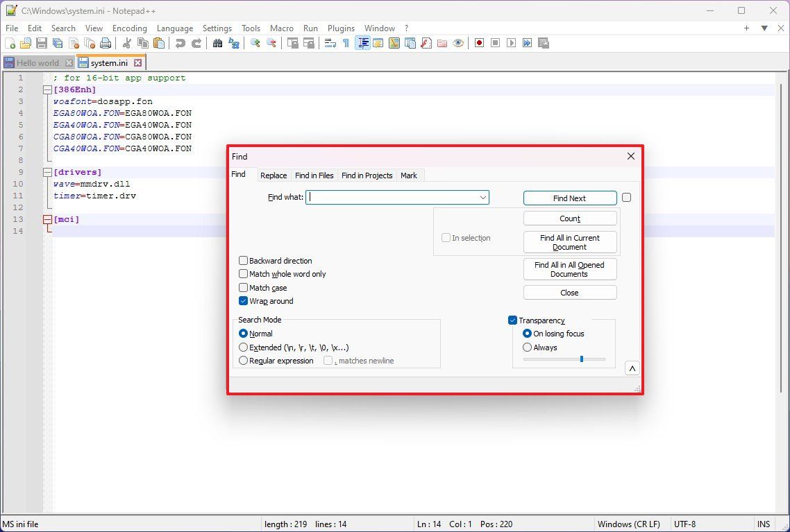The image size is (790, 532).
Task: Start macro recording with the record icon
Action: point(478,43)
